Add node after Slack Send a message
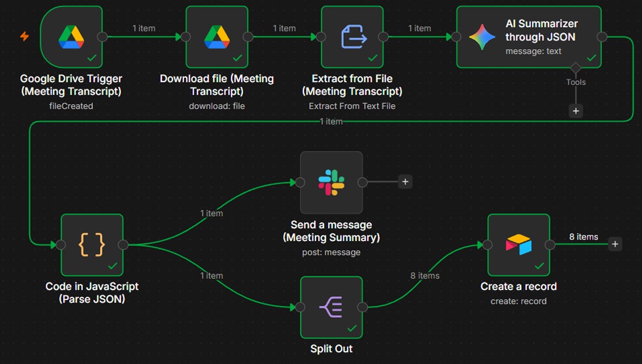 (405, 182)
